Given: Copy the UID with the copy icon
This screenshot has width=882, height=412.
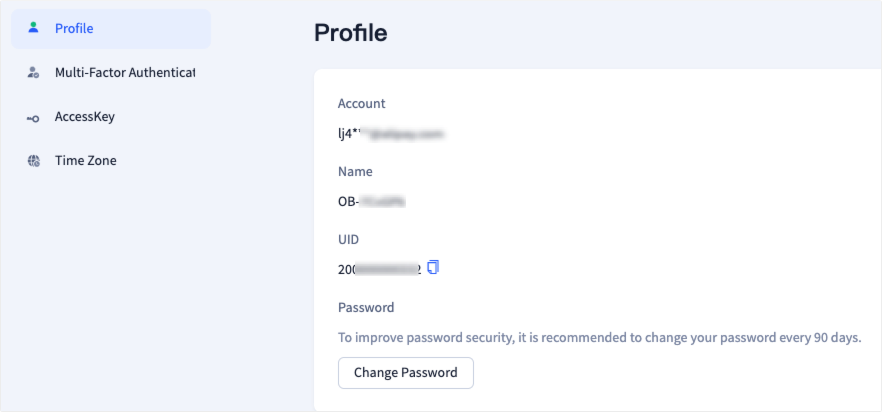Looking at the screenshot, I should pyautogui.click(x=433, y=267).
